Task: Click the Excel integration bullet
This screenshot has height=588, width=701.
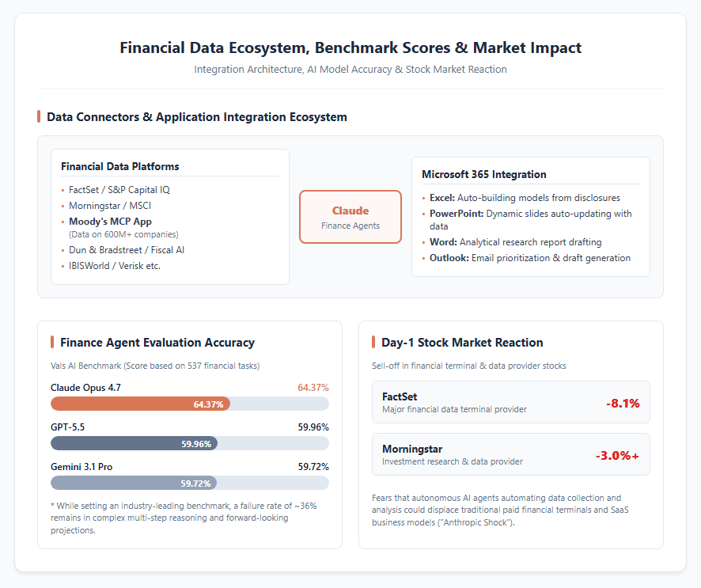Action: [x=521, y=198]
